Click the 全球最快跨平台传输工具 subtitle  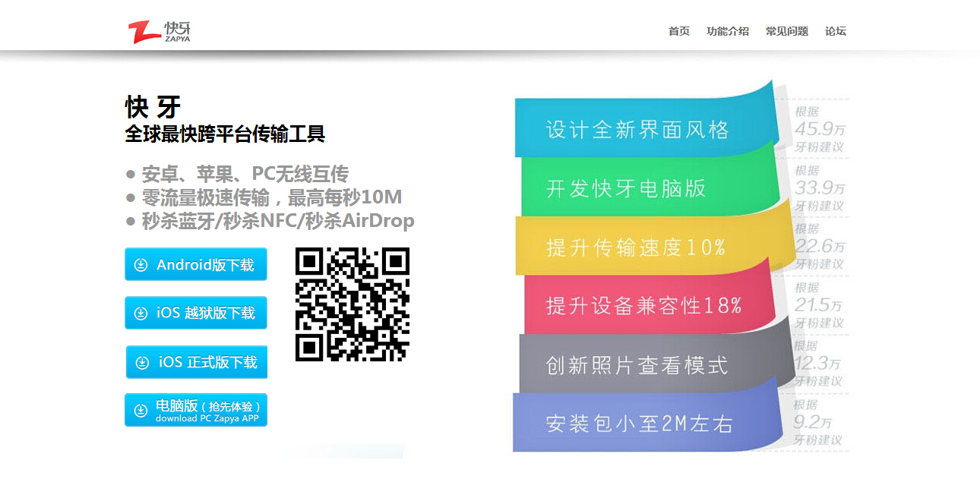pyautogui.click(x=226, y=134)
